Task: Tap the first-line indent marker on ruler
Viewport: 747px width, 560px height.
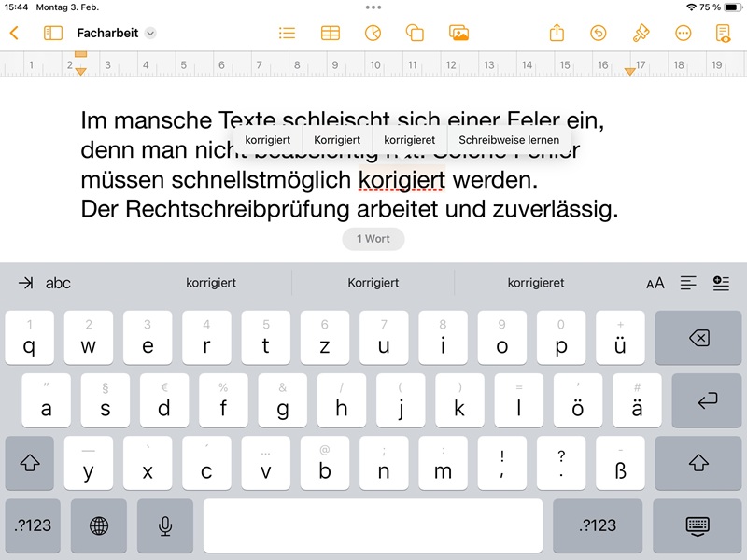Action: pos(81,54)
